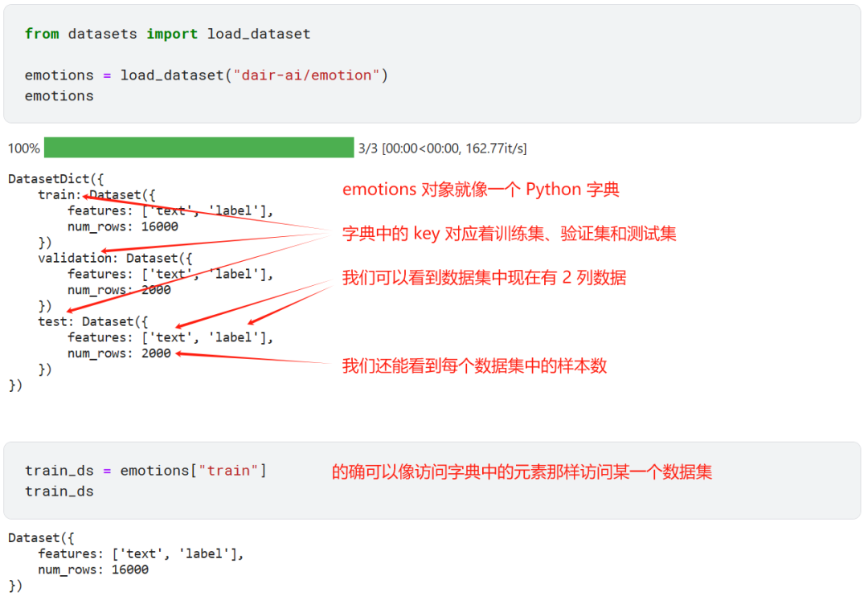Click the features line under the test dataset

(170, 337)
